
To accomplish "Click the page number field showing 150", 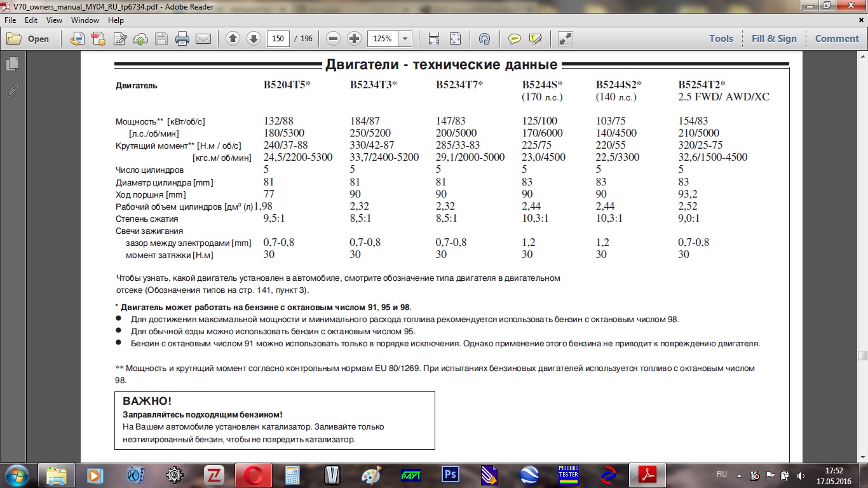I will [278, 39].
